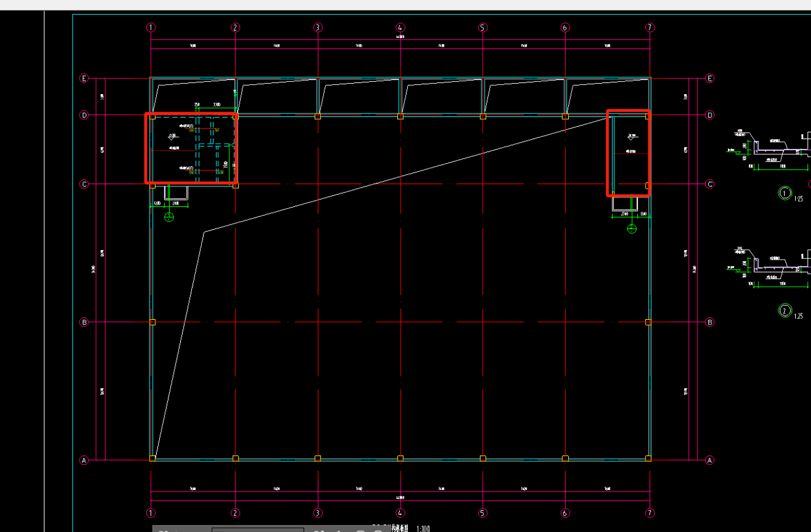Select right-side axis bubble B
811x532 pixels.
pos(710,322)
